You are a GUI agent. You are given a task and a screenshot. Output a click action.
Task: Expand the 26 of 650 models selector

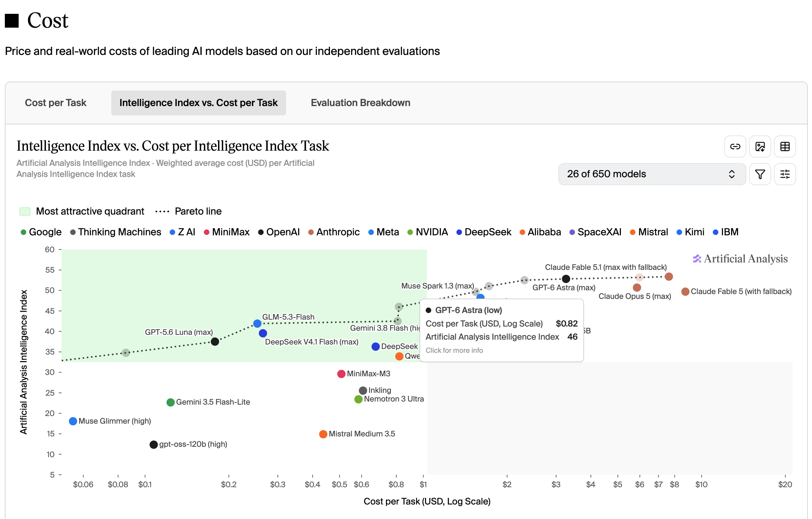tap(652, 174)
